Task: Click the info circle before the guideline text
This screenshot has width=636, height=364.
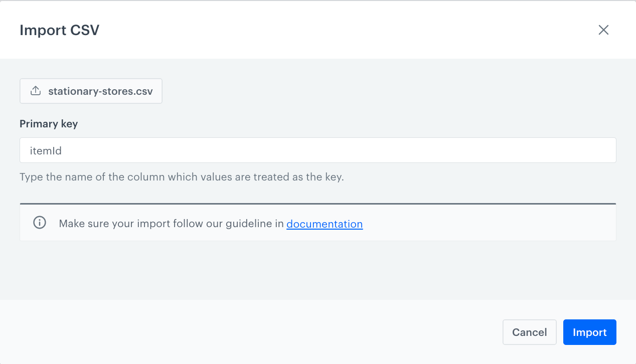Action: (x=39, y=223)
